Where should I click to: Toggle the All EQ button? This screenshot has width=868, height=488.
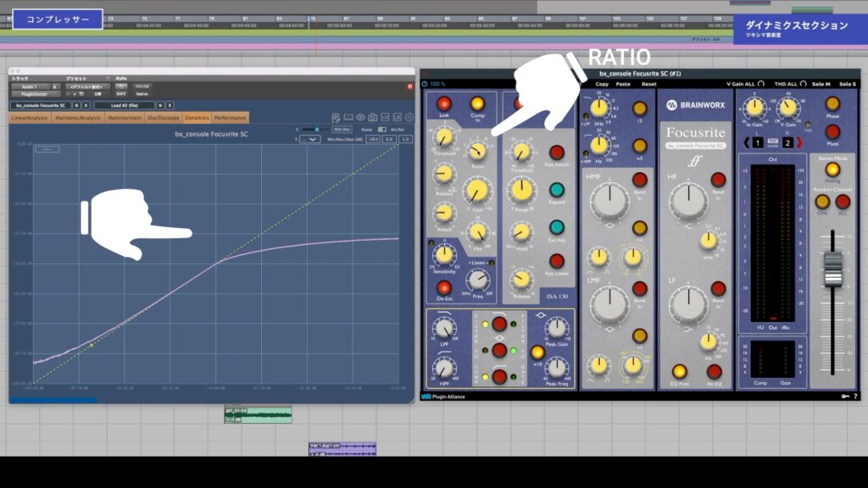pyautogui.click(x=714, y=371)
